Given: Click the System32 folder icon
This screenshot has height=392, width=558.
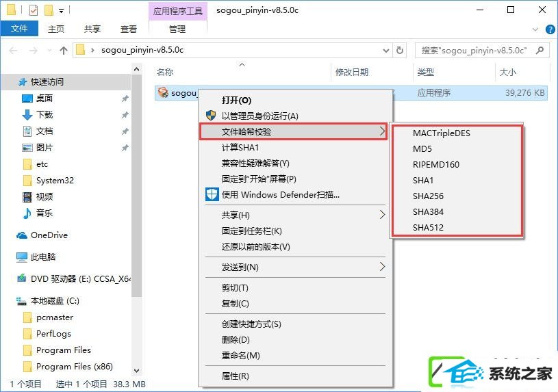Looking at the screenshot, I should (x=27, y=180).
